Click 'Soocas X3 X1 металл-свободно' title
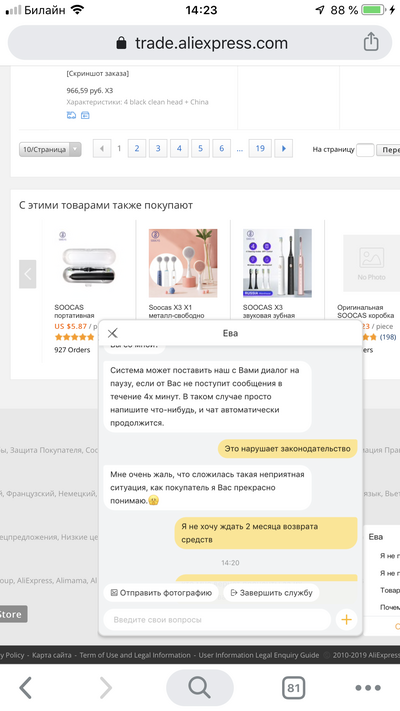Image resolution: width=400 pixels, height=711 pixels. 176,311
